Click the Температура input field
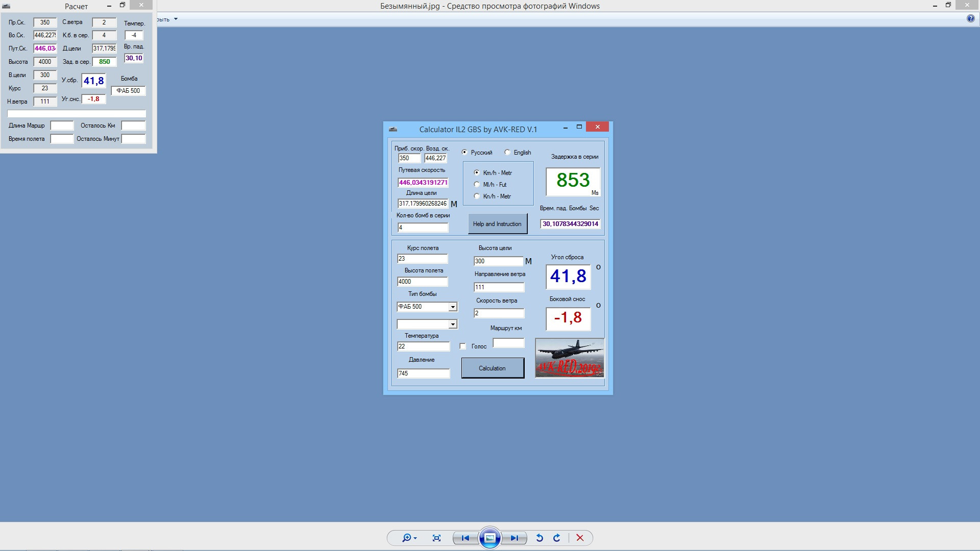The width and height of the screenshot is (980, 551). click(x=423, y=346)
